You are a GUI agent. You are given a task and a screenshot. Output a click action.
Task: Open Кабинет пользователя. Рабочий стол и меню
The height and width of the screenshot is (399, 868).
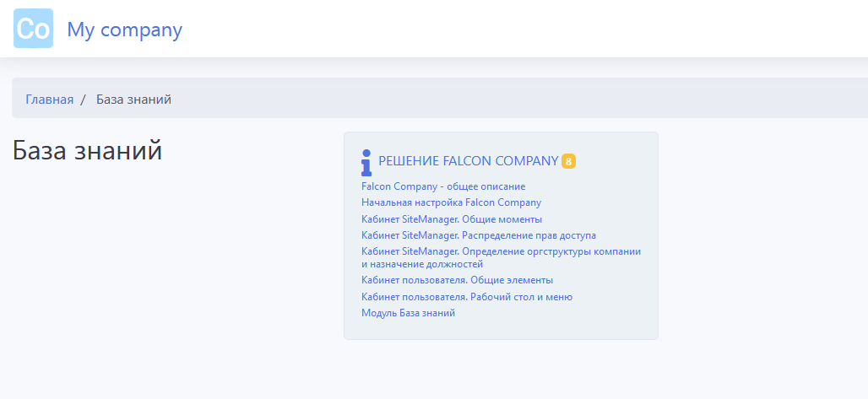pos(467,297)
